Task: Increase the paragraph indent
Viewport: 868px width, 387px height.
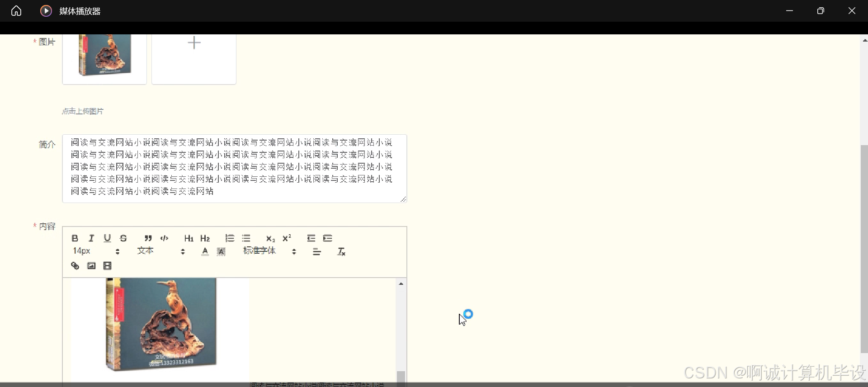Action: [328, 238]
